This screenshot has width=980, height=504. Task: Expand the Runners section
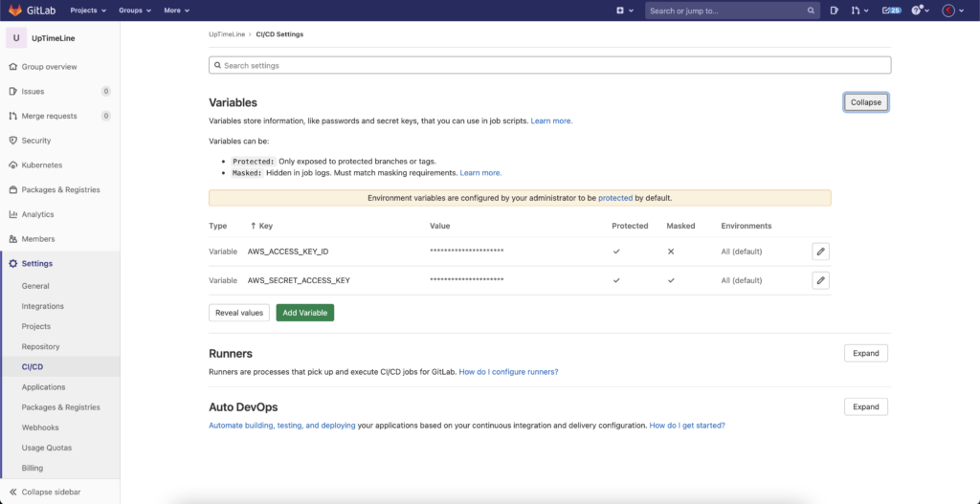(865, 354)
